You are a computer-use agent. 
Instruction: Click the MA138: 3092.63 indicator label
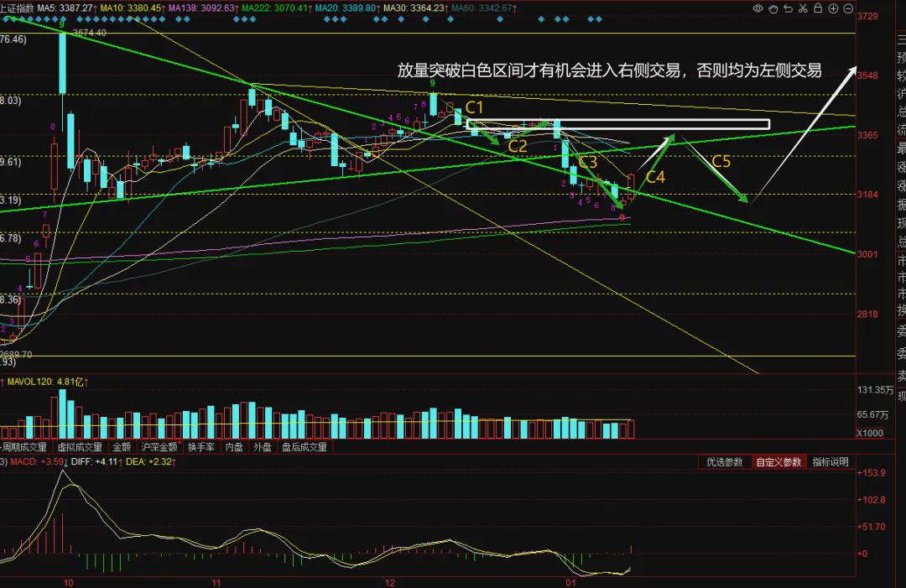coord(202,8)
